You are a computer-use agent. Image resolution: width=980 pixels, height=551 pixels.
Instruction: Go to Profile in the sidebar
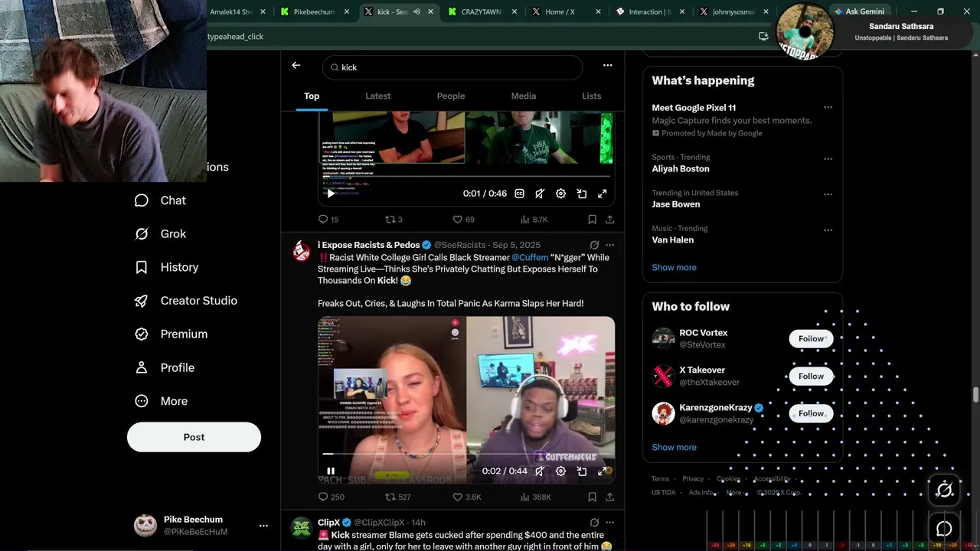point(165,368)
